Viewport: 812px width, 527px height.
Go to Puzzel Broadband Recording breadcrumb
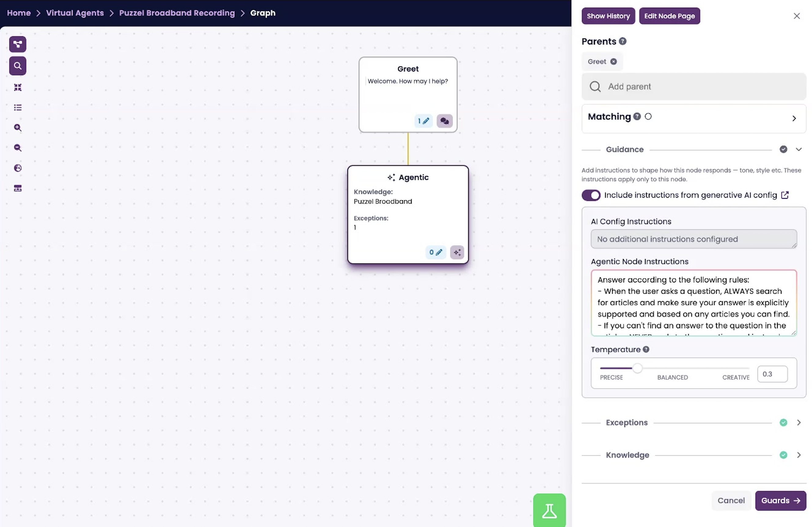pyautogui.click(x=177, y=13)
